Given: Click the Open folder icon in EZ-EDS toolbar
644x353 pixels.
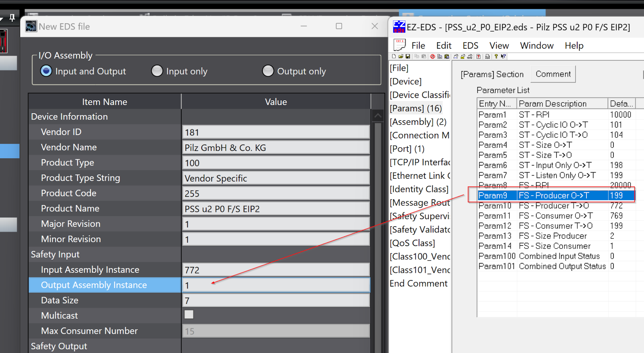Looking at the screenshot, I should coord(401,56).
